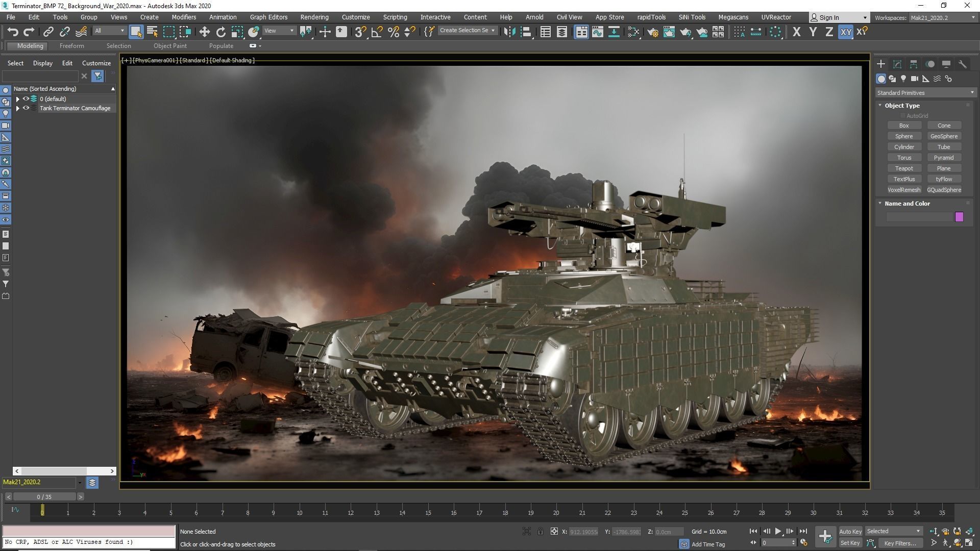The height and width of the screenshot is (551, 980).
Task: Open the Utilities wrench panel tab
Action: 963,64
